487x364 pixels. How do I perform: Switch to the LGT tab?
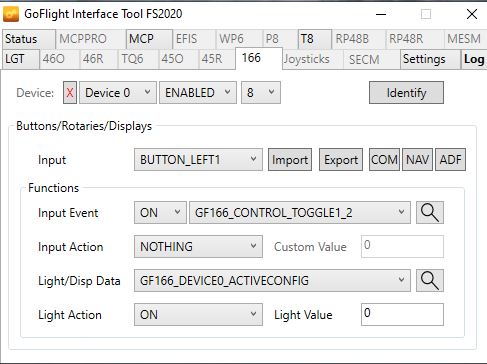coord(21,59)
